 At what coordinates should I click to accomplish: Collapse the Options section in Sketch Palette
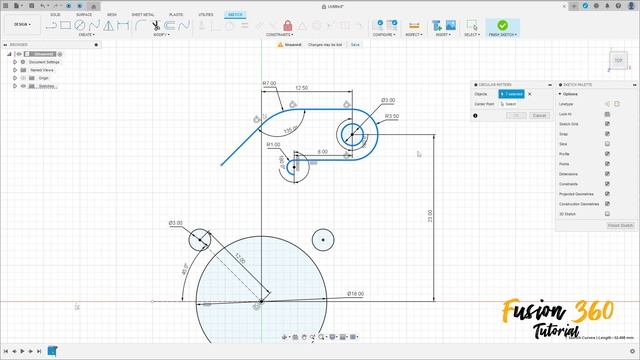coord(560,94)
